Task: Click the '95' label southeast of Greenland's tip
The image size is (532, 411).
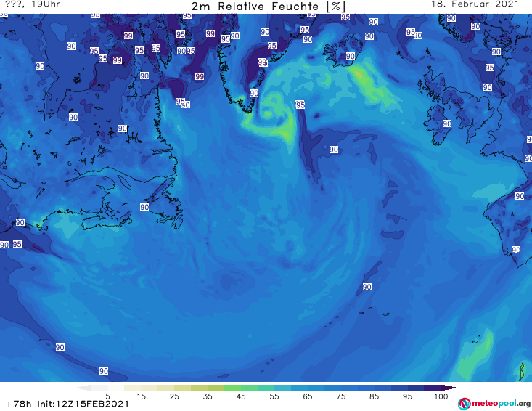Action: [x=300, y=105]
